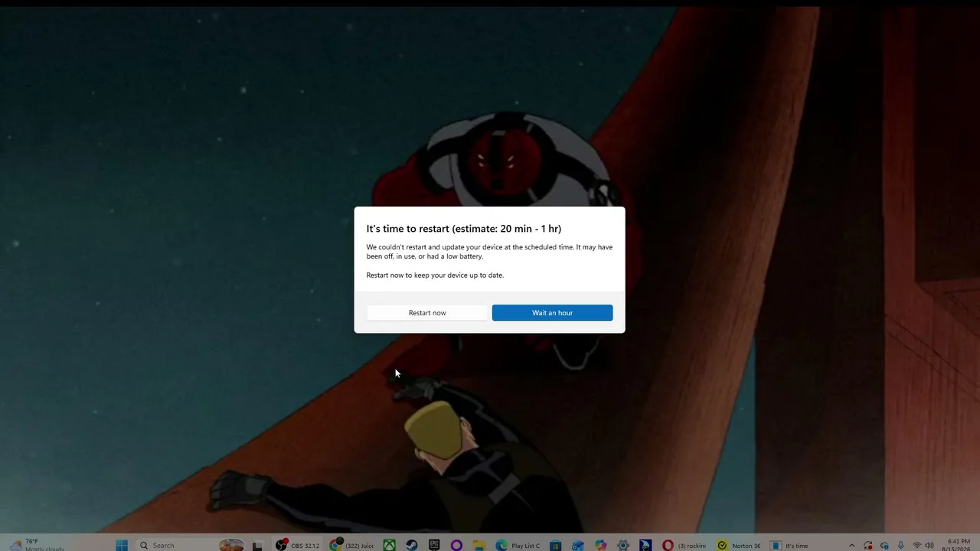This screenshot has height=551, width=980.
Task: Click the taskbar Search box
Action: 191,545
